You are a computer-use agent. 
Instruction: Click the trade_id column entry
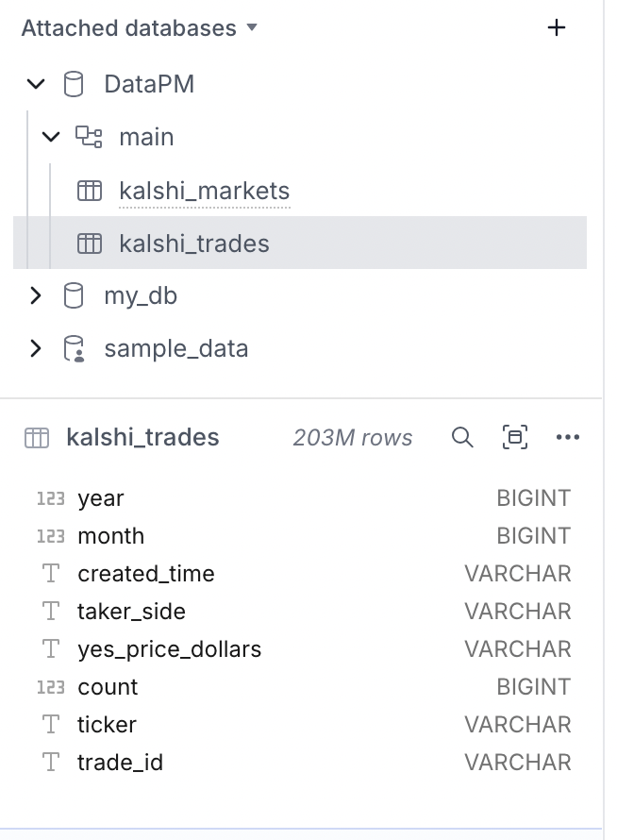pyautogui.click(x=120, y=763)
